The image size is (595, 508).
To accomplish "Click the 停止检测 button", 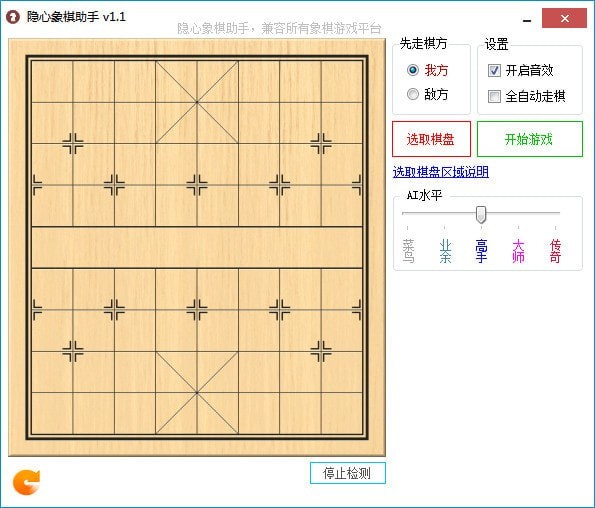I will 348,473.
